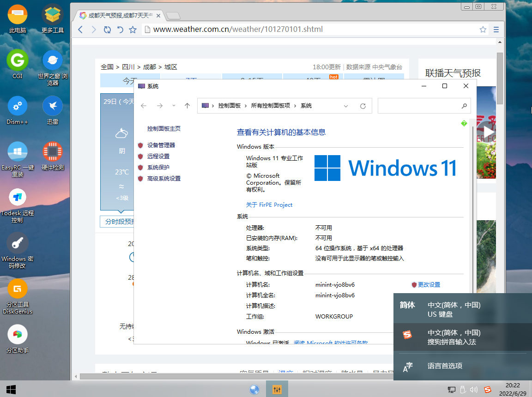Image resolution: width=532 pixels, height=397 pixels.
Task: Click the bookmark star in address bar
Action: [483, 30]
